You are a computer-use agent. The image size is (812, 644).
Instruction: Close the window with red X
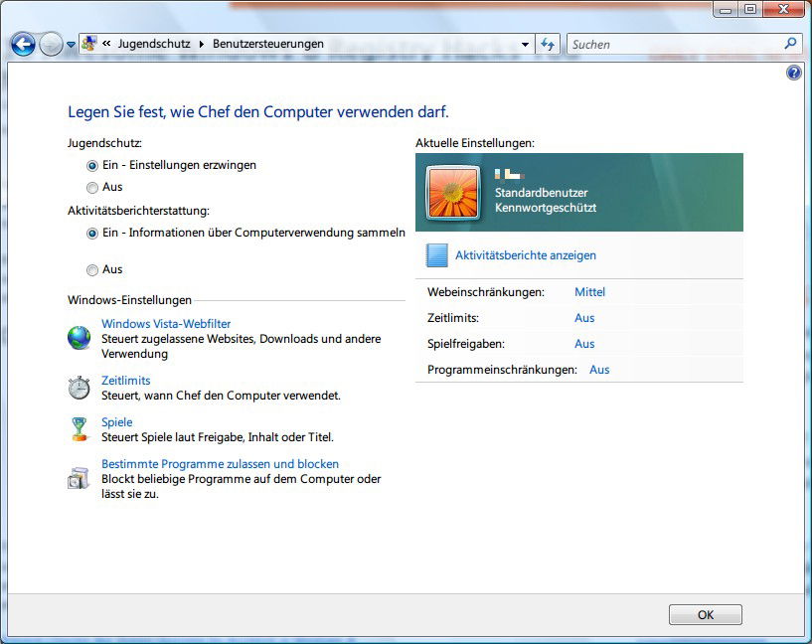tap(783, 9)
